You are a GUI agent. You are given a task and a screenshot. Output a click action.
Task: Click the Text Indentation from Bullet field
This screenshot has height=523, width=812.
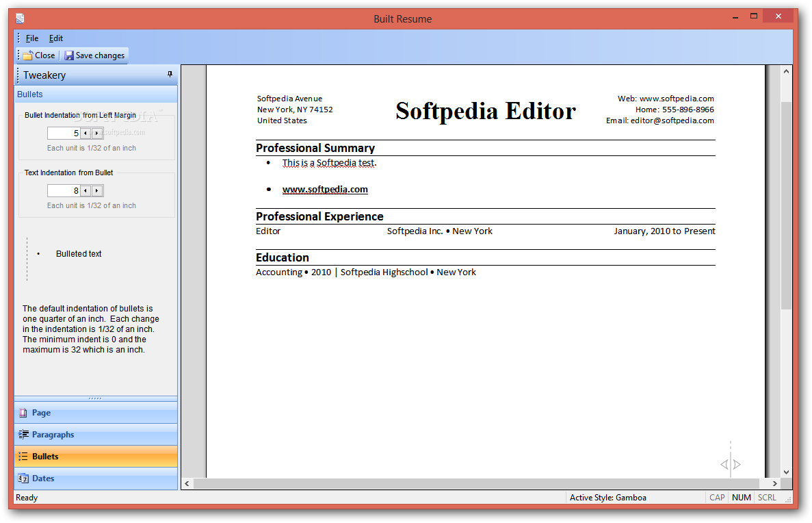[x=63, y=191]
